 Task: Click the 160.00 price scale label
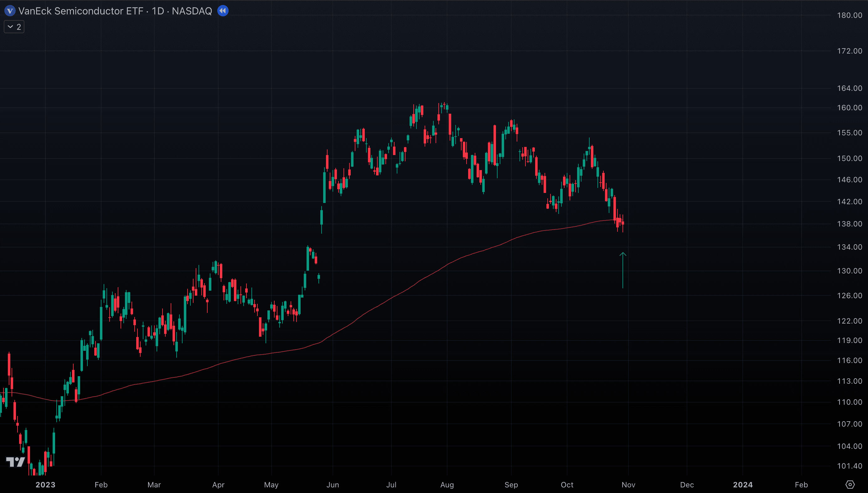coord(849,108)
